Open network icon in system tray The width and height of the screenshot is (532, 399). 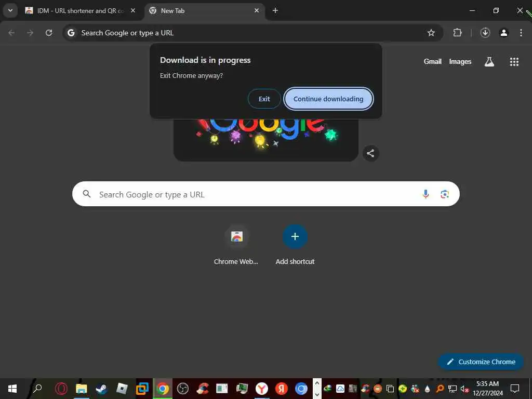pyautogui.click(x=453, y=389)
